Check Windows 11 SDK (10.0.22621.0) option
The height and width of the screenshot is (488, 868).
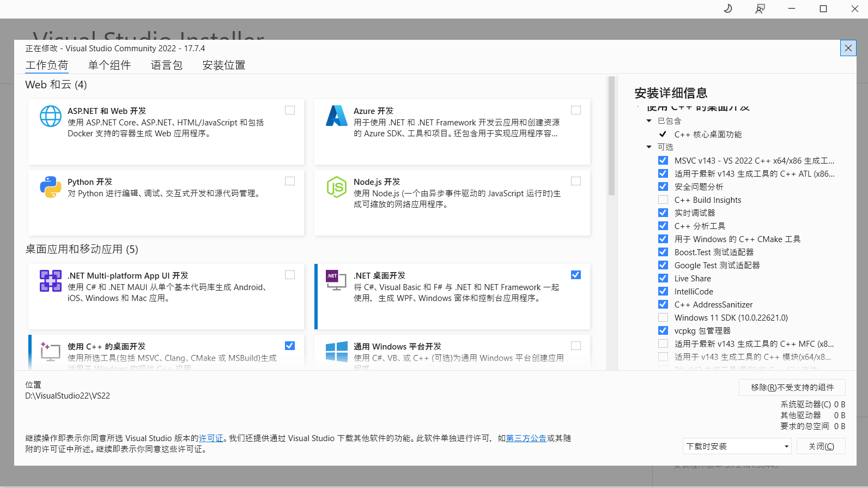[x=663, y=317]
